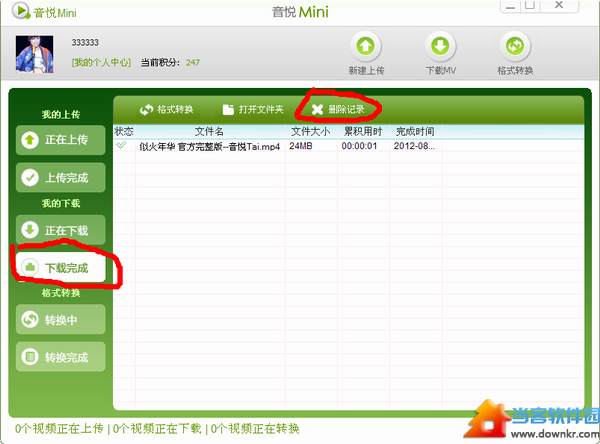The image size is (600, 444).
Task: Sort by the 文件名 column header
Action: click(210, 132)
